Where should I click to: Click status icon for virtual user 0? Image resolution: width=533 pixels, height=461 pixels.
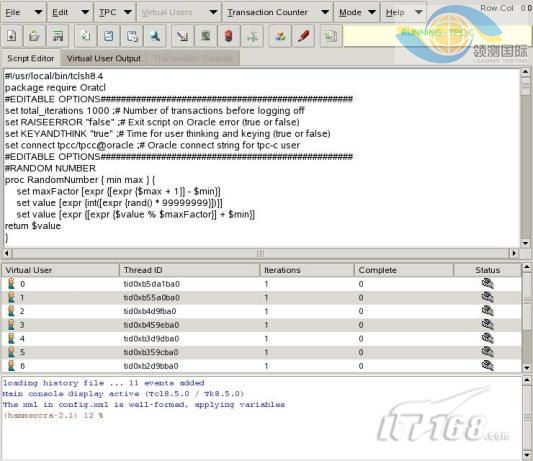tap(487, 283)
